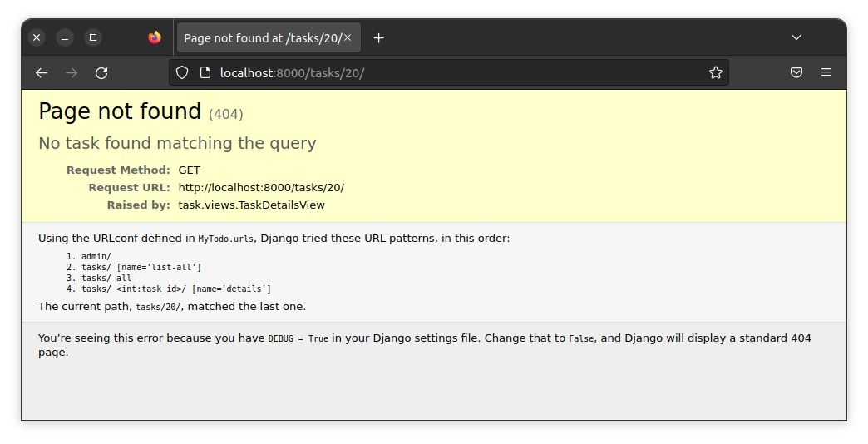
Task: Open Firefox View from the Firefox logo
Action: [155, 37]
